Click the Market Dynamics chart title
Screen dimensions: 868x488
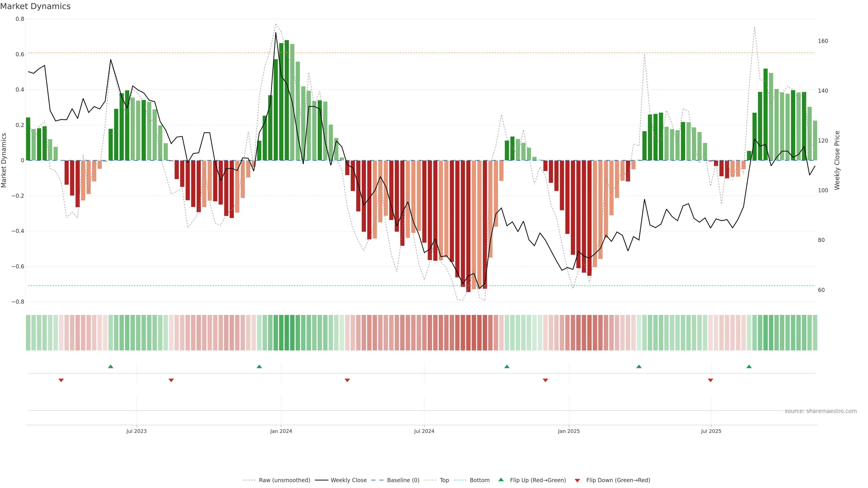(35, 6)
